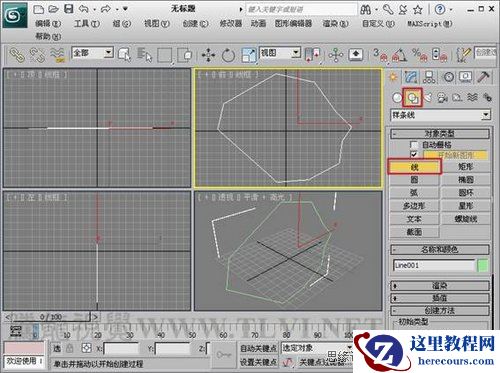Image resolution: width=500 pixels, height=373 pixels.
Task: Select the Select and Link chain tool
Action: (17, 55)
